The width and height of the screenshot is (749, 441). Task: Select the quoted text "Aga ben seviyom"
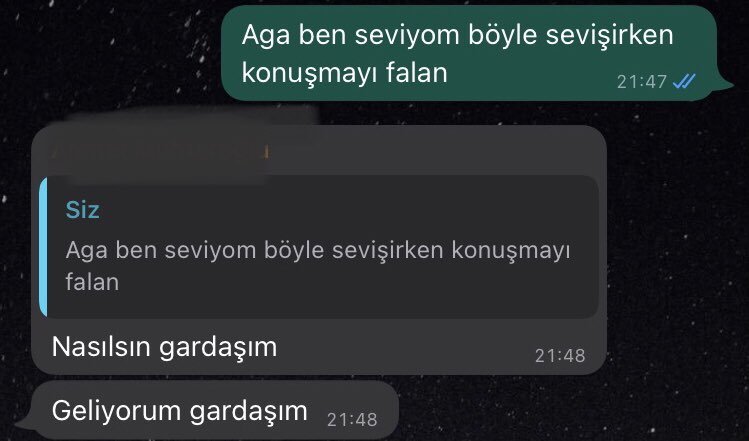[x=160, y=250]
